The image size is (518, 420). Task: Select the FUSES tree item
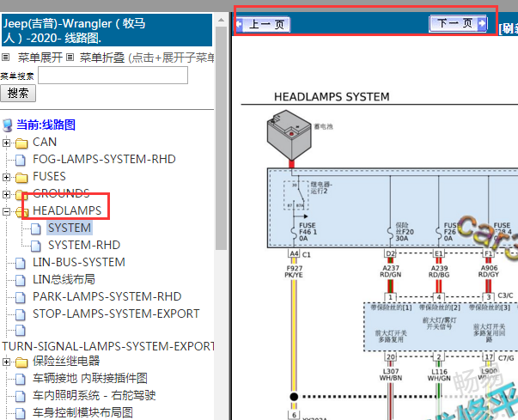[x=49, y=177]
